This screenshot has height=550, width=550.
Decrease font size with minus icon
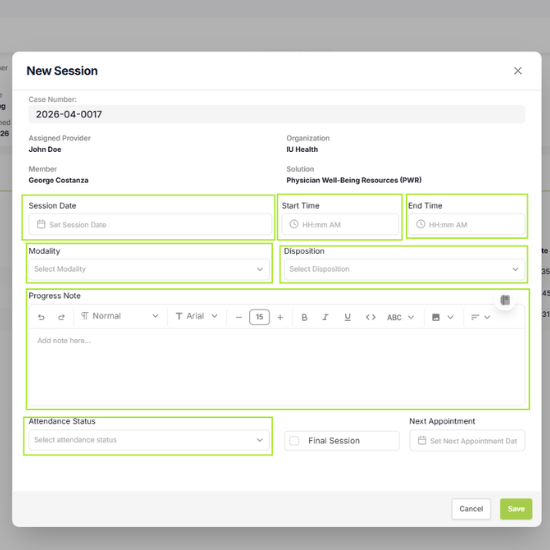pyautogui.click(x=239, y=317)
